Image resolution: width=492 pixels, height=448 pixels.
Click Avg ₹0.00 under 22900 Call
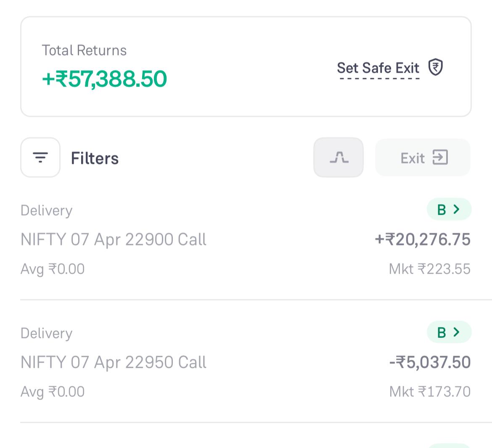(53, 269)
